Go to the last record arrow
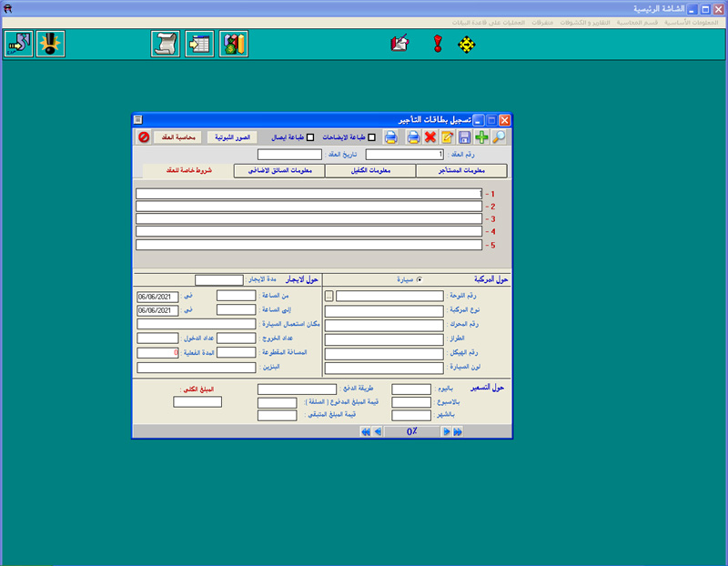 [x=458, y=432]
